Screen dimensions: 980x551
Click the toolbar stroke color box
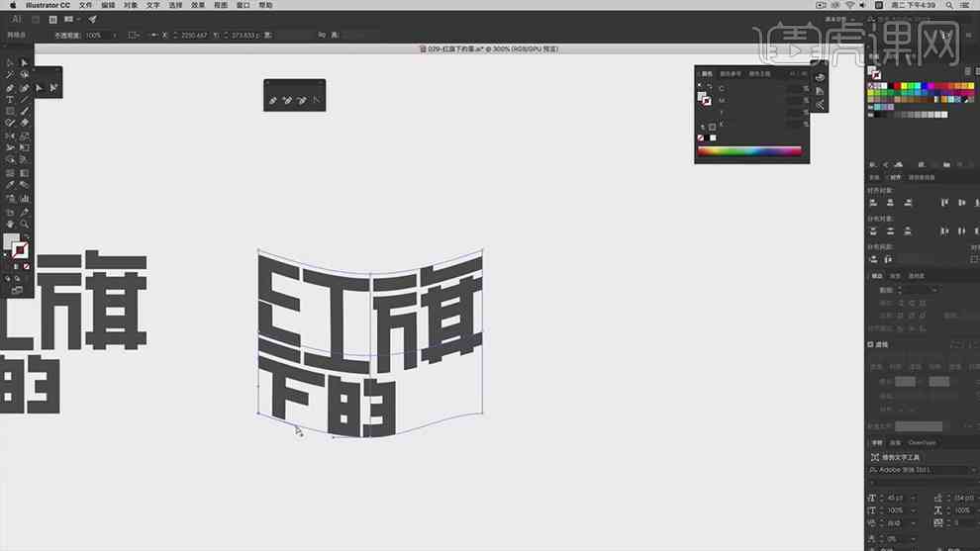click(20, 250)
